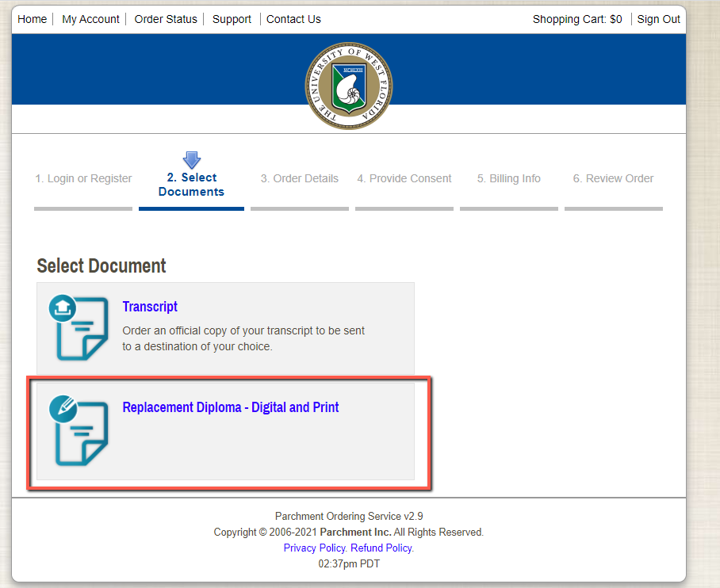Click the transcript description text about official copy
720x588 pixels.
point(243,338)
